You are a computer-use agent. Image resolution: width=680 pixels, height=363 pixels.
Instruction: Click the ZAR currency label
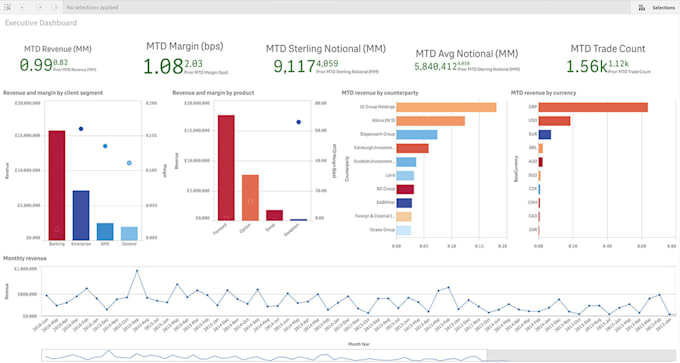533,230
